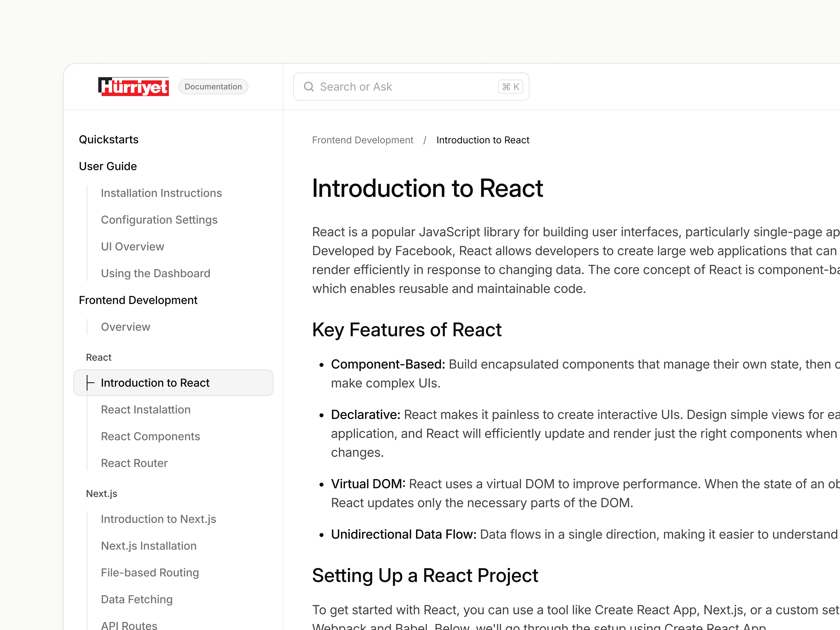Select React Router in the sidebar
The height and width of the screenshot is (630, 840).
[134, 463]
